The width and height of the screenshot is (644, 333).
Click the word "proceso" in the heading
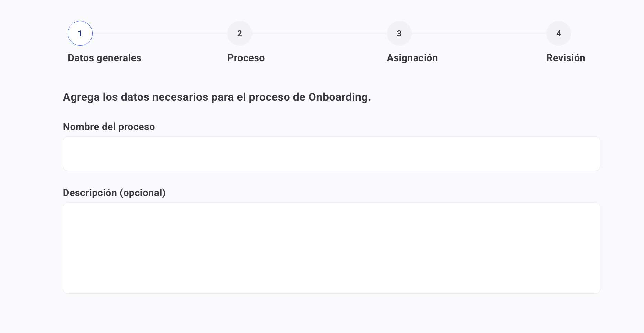pyautogui.click(x=269, y=97)
